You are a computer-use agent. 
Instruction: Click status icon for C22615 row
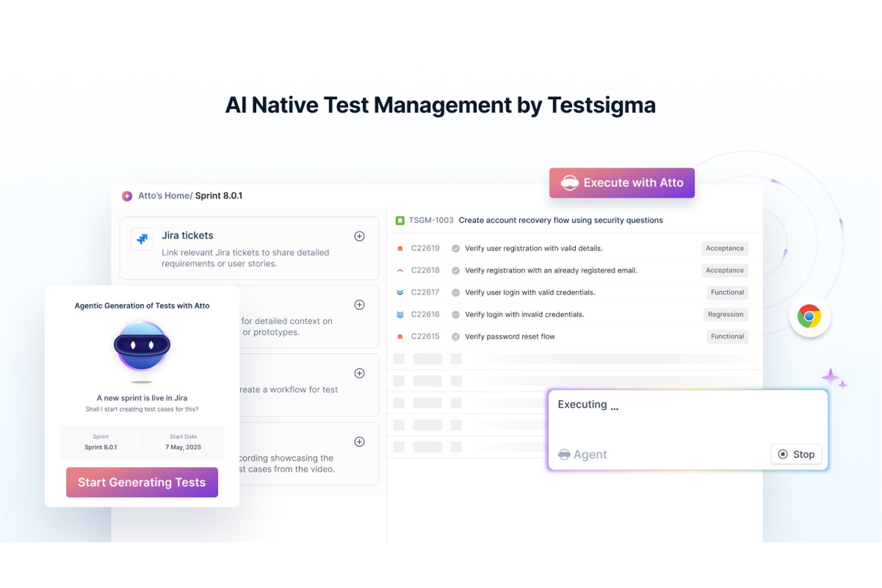click(455, 337)
